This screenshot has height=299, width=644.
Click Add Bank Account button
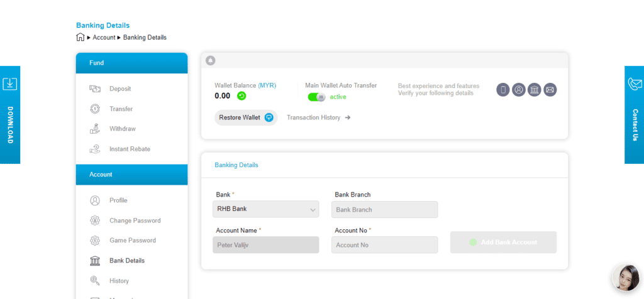[x=503, y=242]
